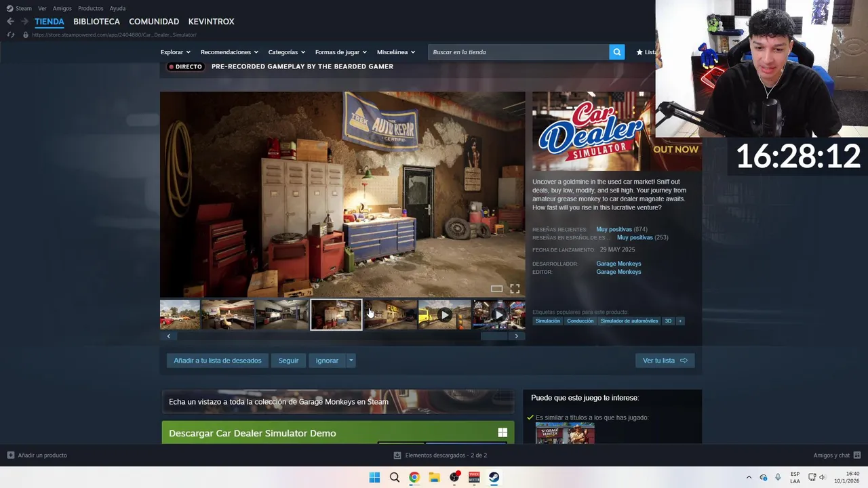
Task: Open the screenshot in fullscreen view
Action: (515, 289)
